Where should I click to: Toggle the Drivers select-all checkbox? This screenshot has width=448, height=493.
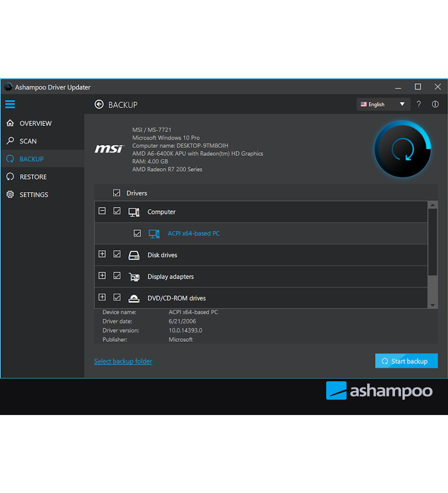[x=116, y=193]
